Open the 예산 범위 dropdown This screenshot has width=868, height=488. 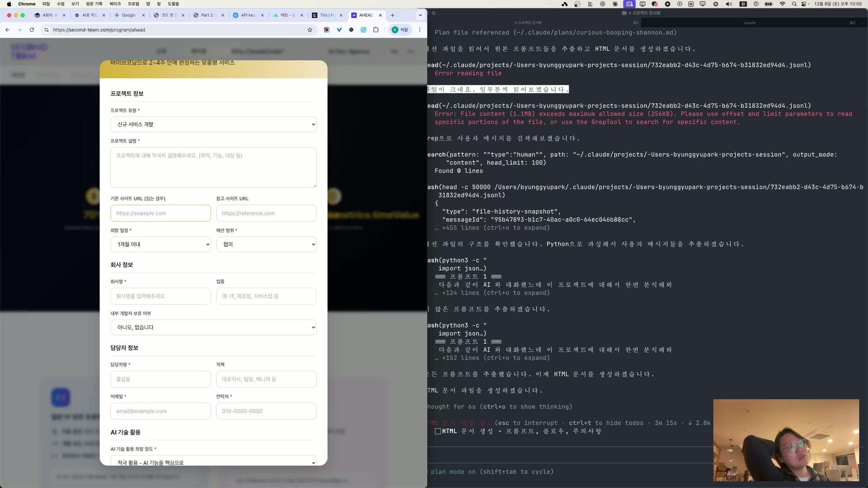(x=266, y=244)
